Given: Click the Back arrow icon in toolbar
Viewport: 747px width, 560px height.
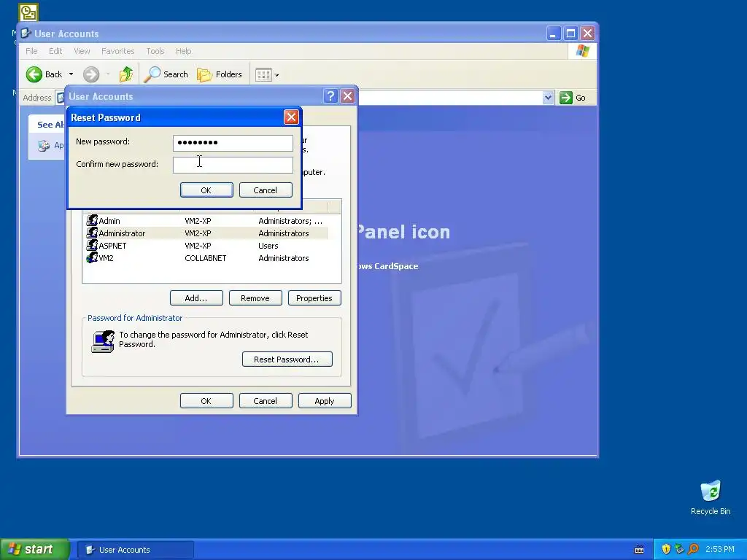Looking at the screenshot, I should pyautogui.click(x=34, y=74).
